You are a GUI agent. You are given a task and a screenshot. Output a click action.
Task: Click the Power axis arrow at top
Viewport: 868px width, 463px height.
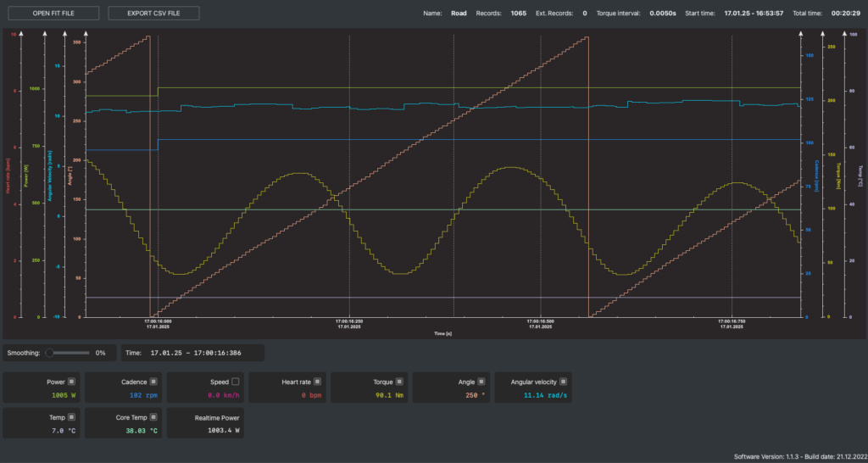tap(43, 32)
